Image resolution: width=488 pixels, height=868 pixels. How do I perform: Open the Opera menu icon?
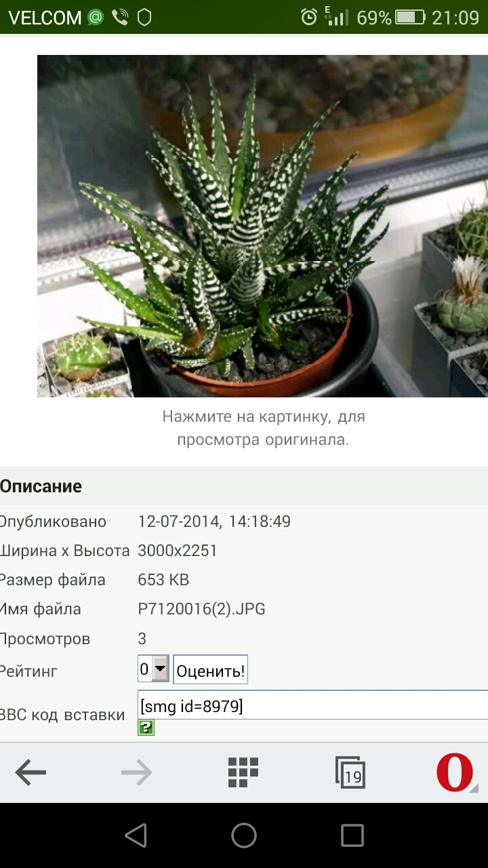pos(456,772)
